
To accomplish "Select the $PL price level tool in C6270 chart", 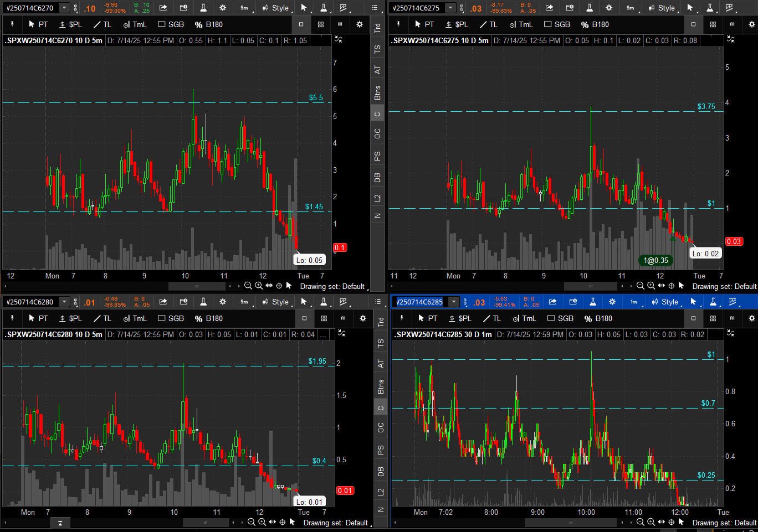I will (70, 24).
